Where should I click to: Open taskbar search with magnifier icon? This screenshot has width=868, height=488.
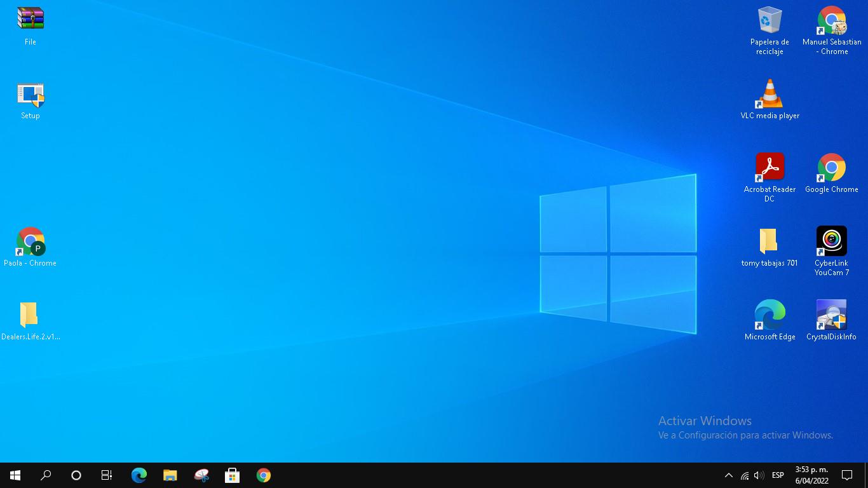(46, 475)
